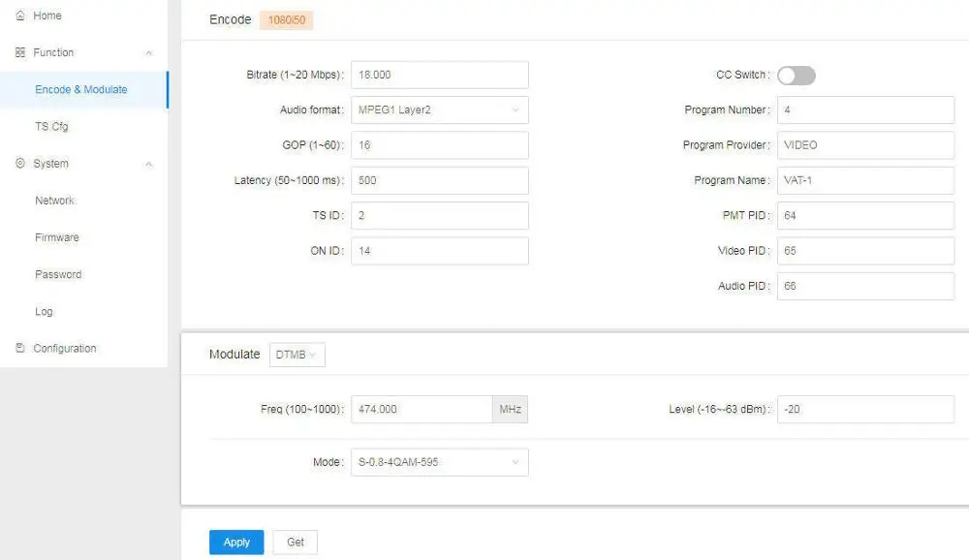This screenshot has width=969, height=560.
Task: Click the MHz unit label
Action: (510, 409)
